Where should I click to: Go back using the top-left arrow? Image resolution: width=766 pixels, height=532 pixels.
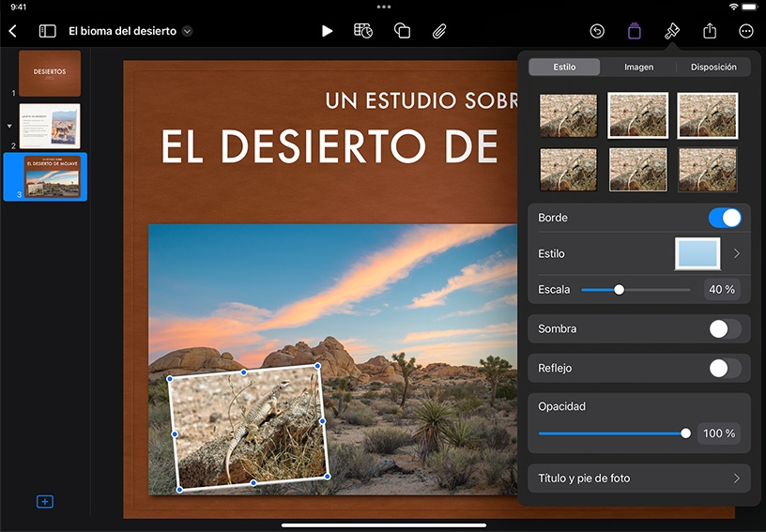pyautogui.click(x=13, y=31)
